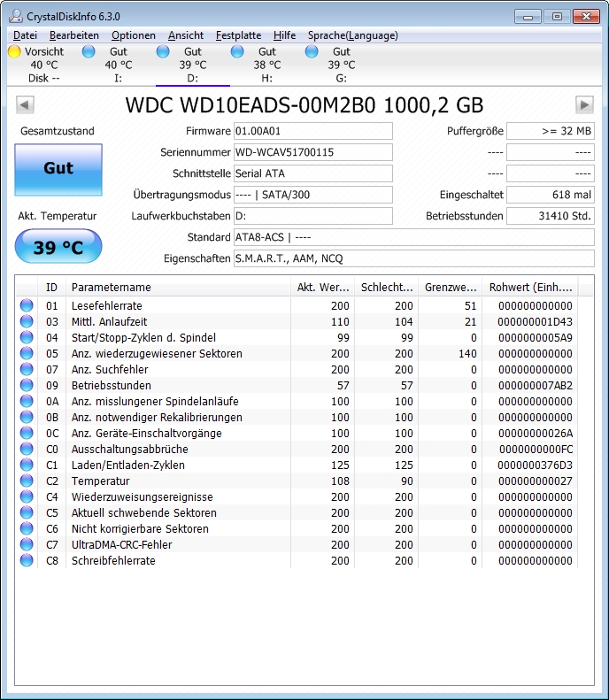Click the ID column header
This screenshot has height=700, width=609.
click(x=52, y=287)
